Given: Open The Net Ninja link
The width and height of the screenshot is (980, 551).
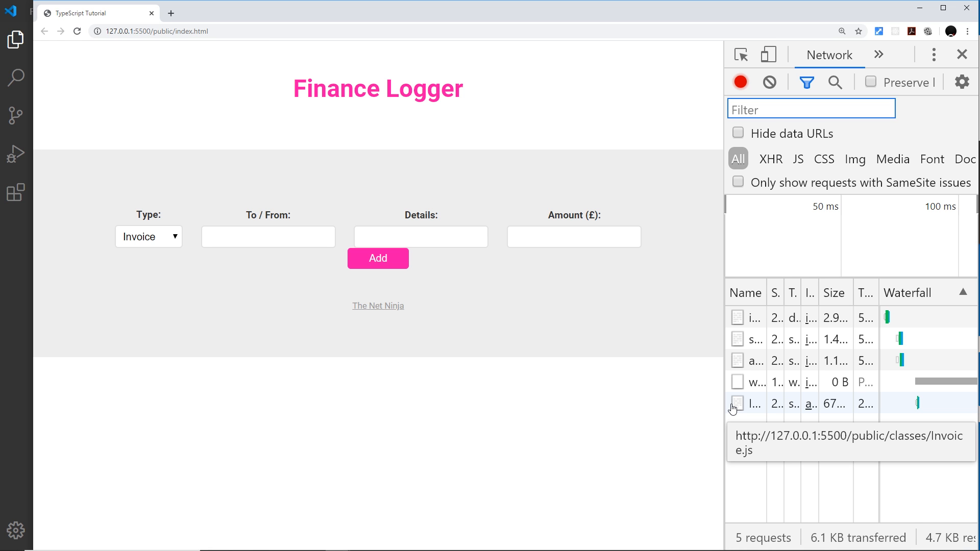Looking at the screenshot, I should coord(378,306).
